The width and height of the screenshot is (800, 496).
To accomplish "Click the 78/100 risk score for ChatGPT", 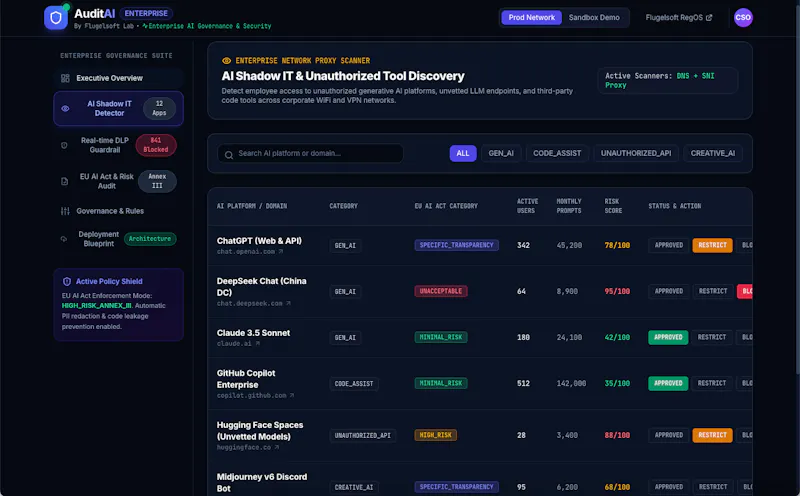I will 617,245.
